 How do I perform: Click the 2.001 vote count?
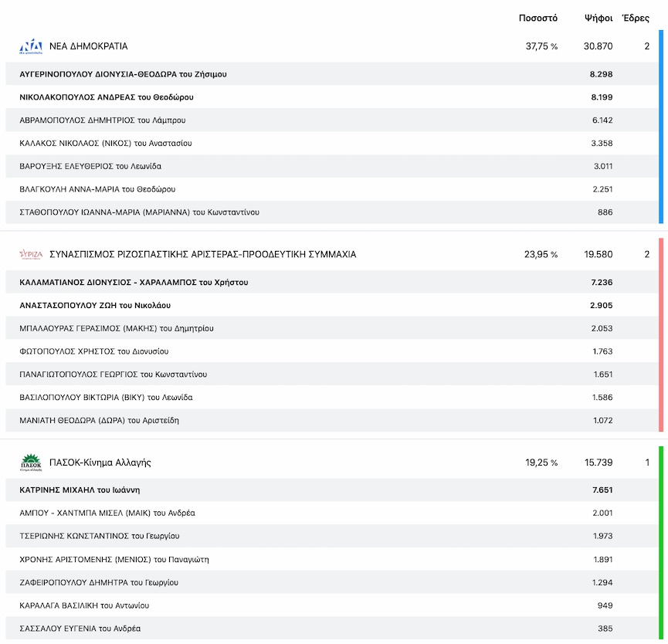(x=602, y=514)
